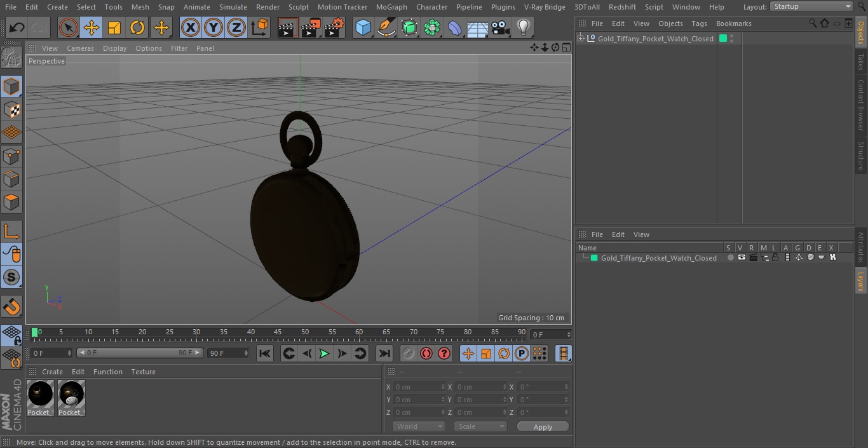
Task: Open the Scale coordinate dropdown
Action: [480, 426]
